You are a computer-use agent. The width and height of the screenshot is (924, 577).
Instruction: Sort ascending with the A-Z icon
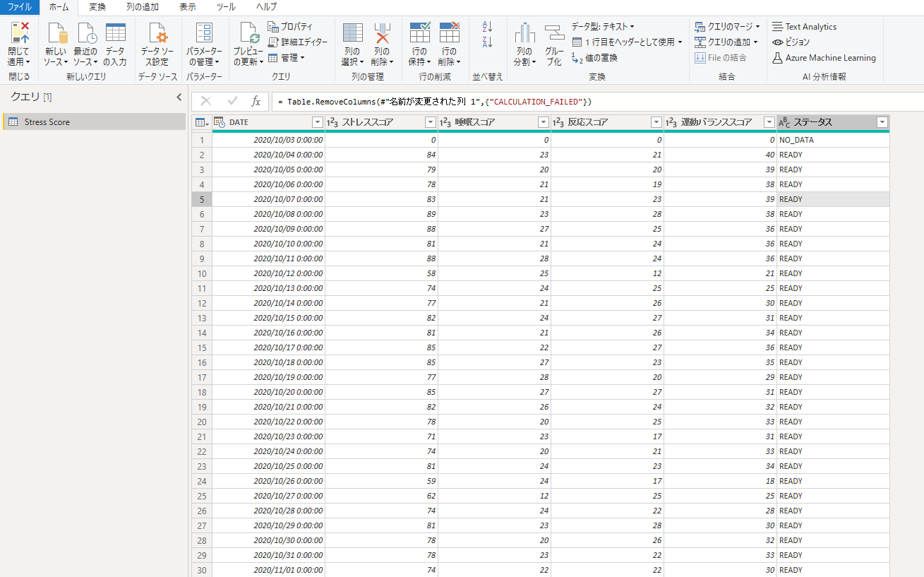[x=487, y=27]
